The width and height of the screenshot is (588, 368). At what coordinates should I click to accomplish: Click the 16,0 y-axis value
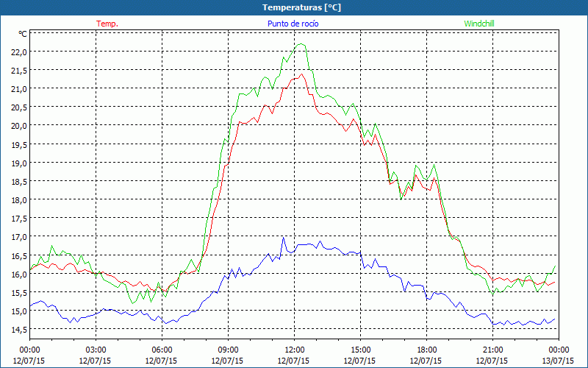point(19,274)
